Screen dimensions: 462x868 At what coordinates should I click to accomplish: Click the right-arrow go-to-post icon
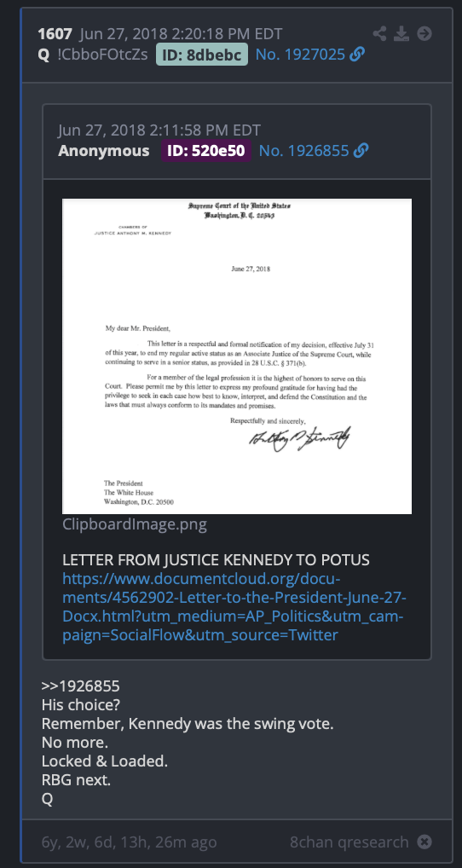pyautogui.click(x=424, y=34)
